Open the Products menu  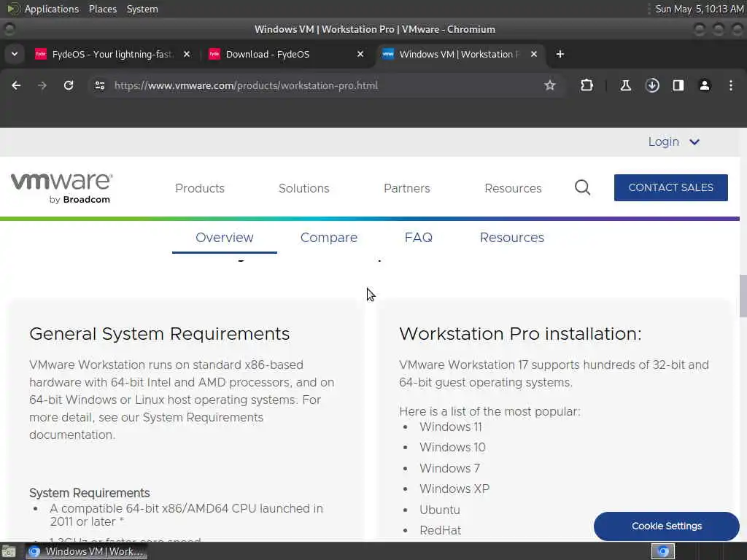(200, 188)
